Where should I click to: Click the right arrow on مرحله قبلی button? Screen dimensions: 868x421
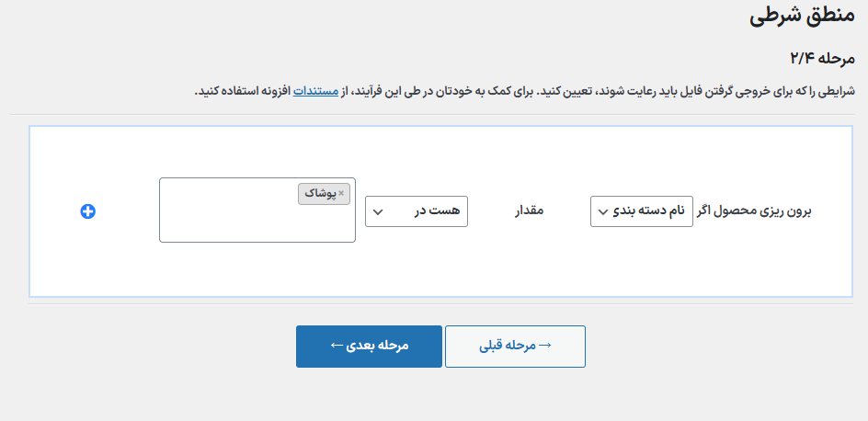tap(544, 346)
